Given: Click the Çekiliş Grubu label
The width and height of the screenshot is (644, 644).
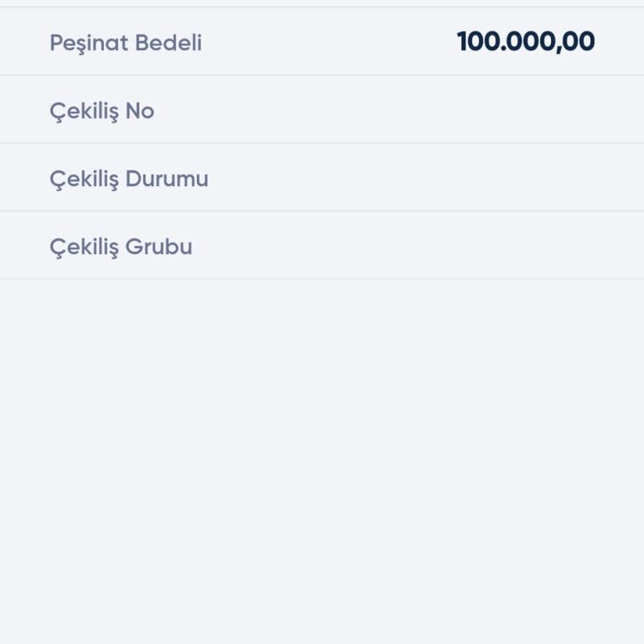Looking at the screenshot, I should coord(121,247).
